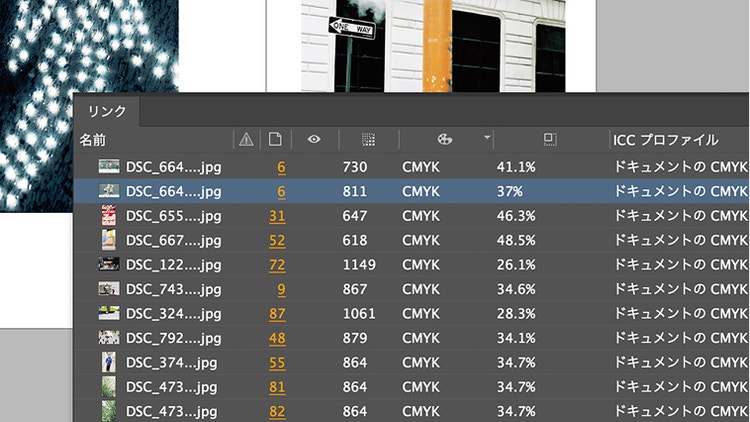Click the 46.3% scale value
This screenshot has height=422, width=750.
[516, 216]
